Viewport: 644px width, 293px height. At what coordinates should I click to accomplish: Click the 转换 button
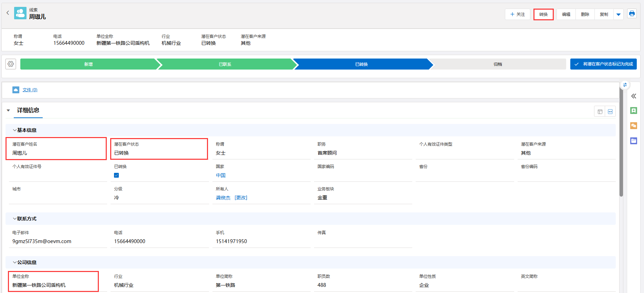coord(543,14)
